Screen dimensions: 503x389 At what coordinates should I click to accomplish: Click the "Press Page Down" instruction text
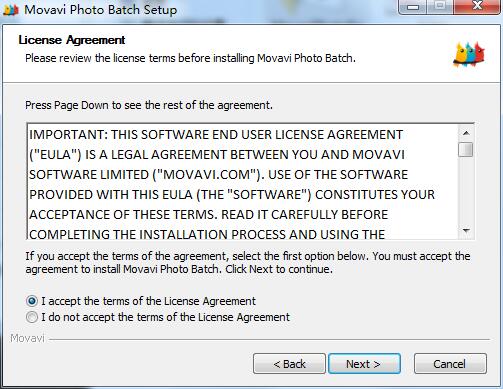pyautogui.click(x=149, y=105)
